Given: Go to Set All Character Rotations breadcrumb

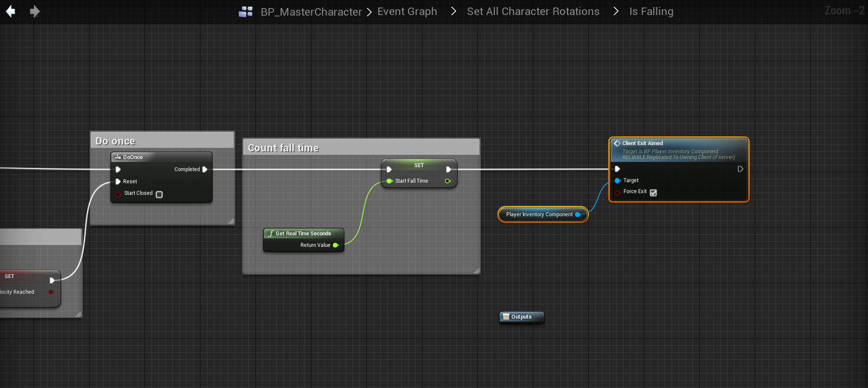Looking at the screenshot, I should tap(533, 12).
